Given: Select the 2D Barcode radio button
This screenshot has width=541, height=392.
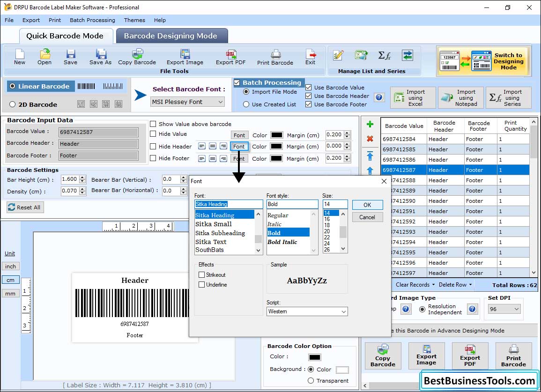Looking at the screenshot, I should coord(13,104).
